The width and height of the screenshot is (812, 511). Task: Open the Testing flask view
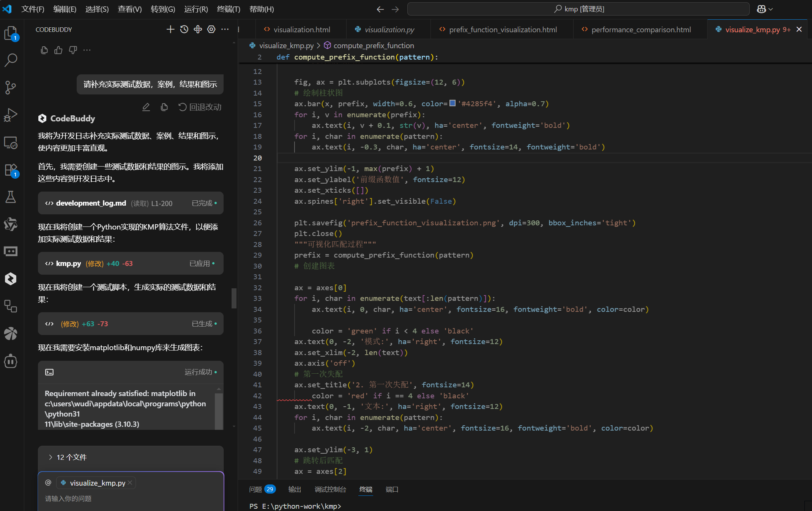pos(11,197)
